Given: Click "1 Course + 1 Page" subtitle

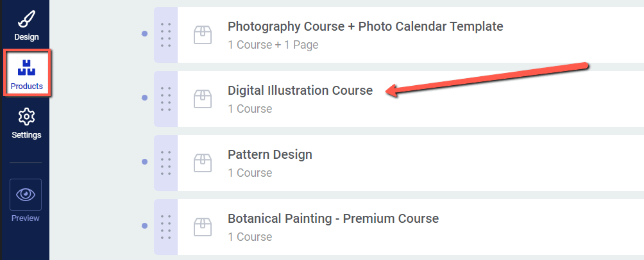Looking at the screenshot, I should click(273, 45).
